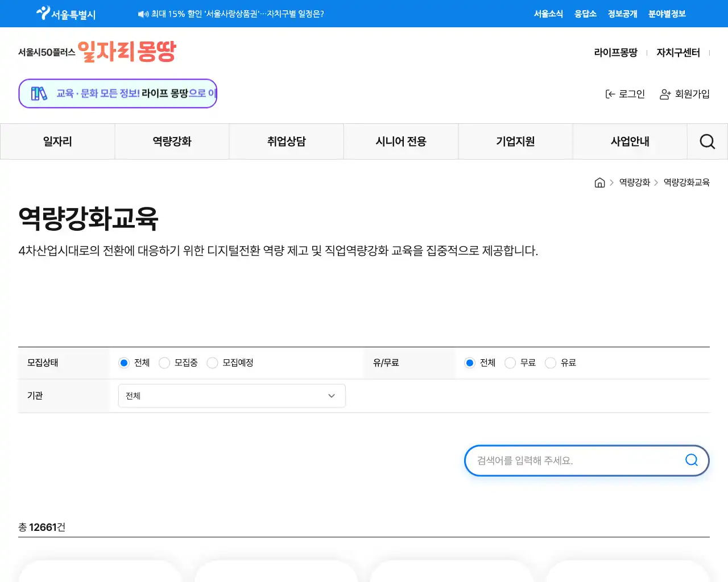The height and width of the screenshot is (582, 728).
Task: Choose 무료 under 유/무료
Action: pyautogui.click(x=510, y=363)
